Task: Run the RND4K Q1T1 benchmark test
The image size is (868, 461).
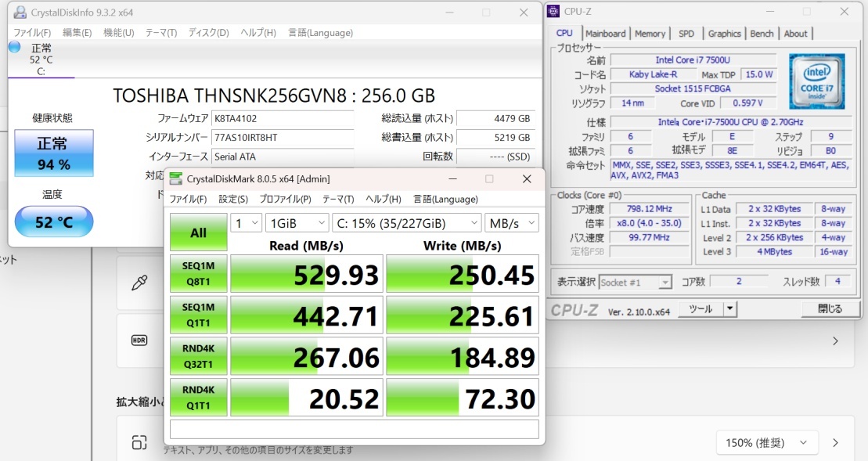Action: click(198, 398)
